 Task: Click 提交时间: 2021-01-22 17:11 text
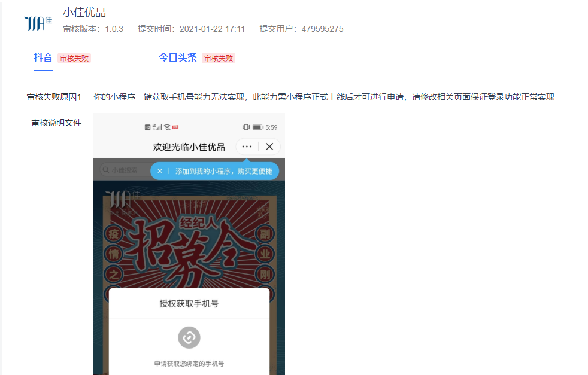[191, 29]
